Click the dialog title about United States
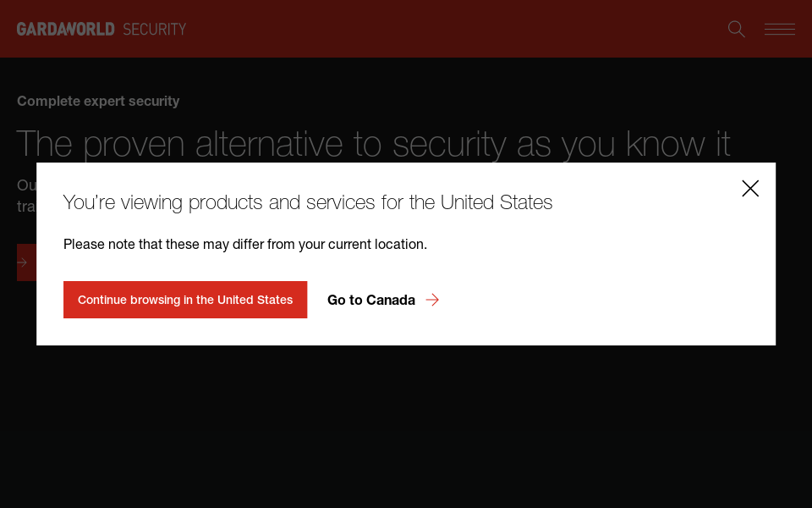 307,202
